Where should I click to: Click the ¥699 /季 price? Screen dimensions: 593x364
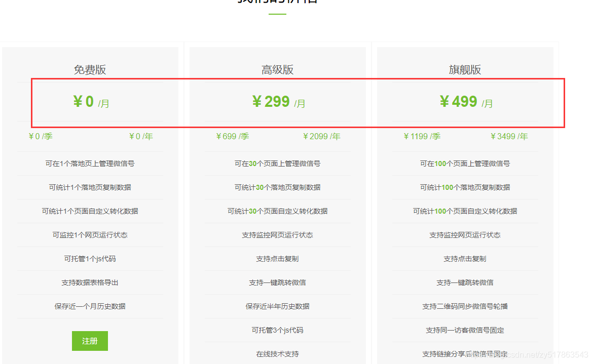[232, 136]
